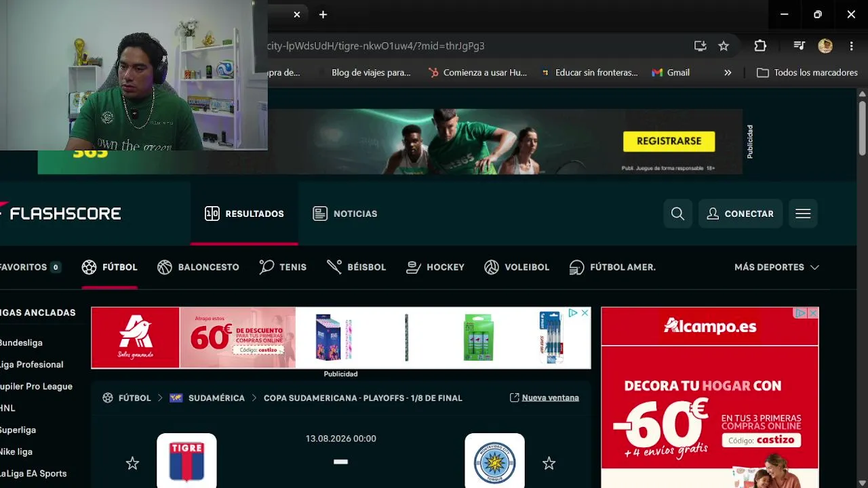Click the Alcampo.es sidebar ad logo
Viewport: 868px width, 488px height.
pyautogui.click(x=710, y=327)
